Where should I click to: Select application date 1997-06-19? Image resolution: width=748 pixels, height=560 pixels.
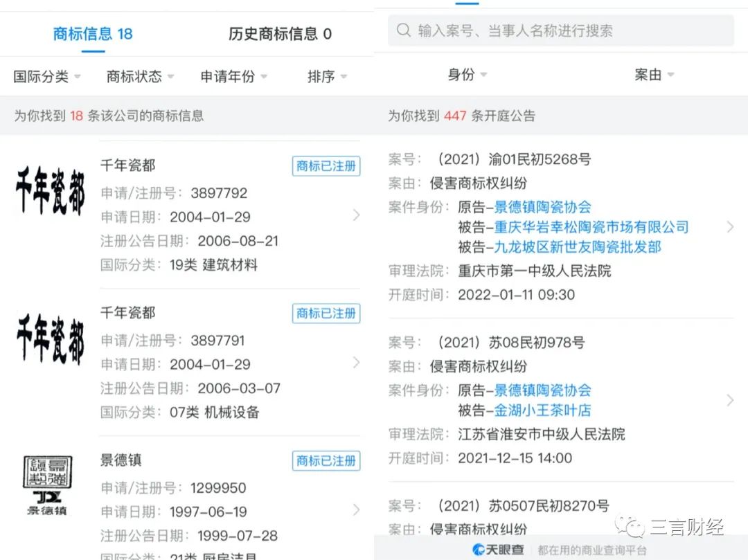click(208, 512)
